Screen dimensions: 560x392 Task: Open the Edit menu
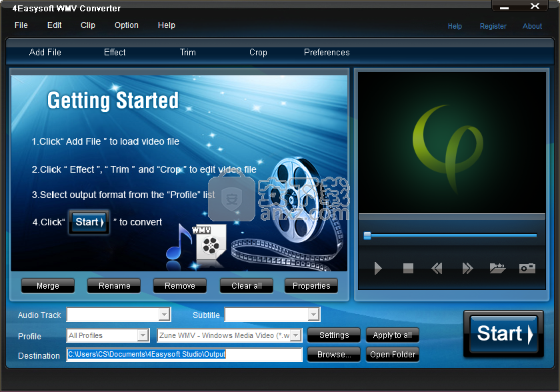pos(54,25)
